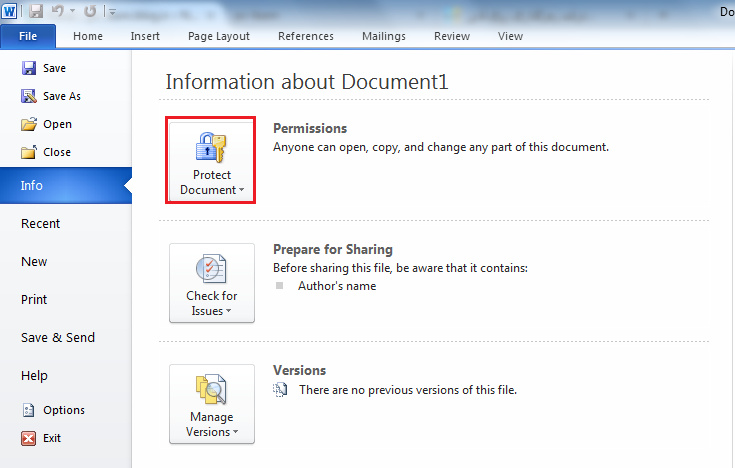735x468 pixels.
Task: Click the Save icon in Quick Access Toolbar
Action: (x=36, y=11)
